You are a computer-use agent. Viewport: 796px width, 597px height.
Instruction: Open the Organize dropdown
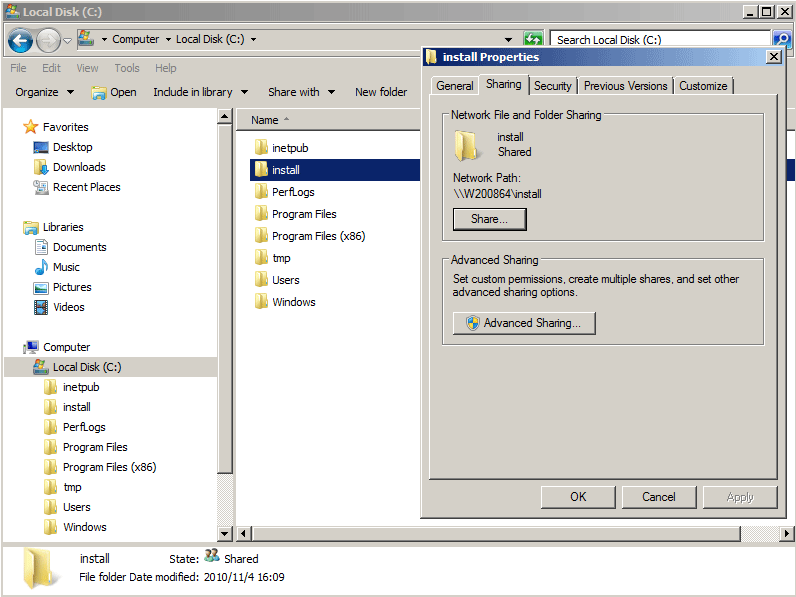pyautogui.click(x=45, y=92)
